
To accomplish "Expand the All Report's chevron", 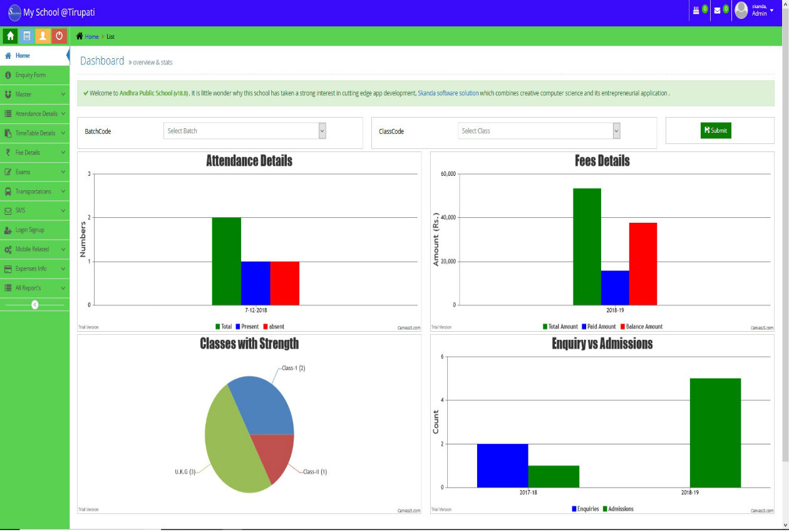I will pos(63,288).
